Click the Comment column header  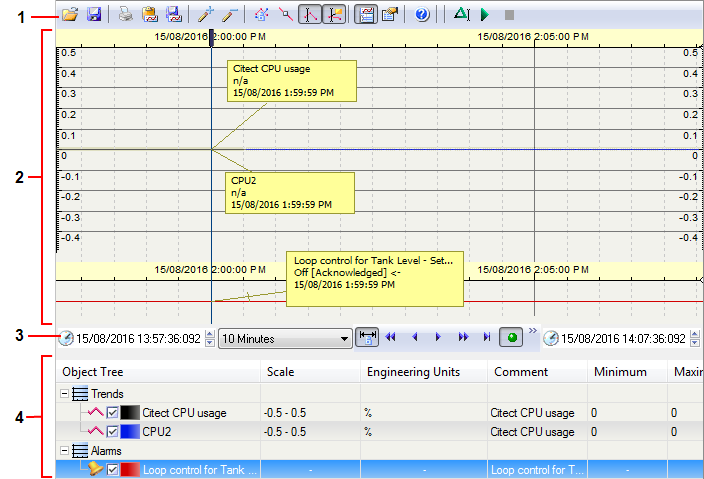(520, 372)
